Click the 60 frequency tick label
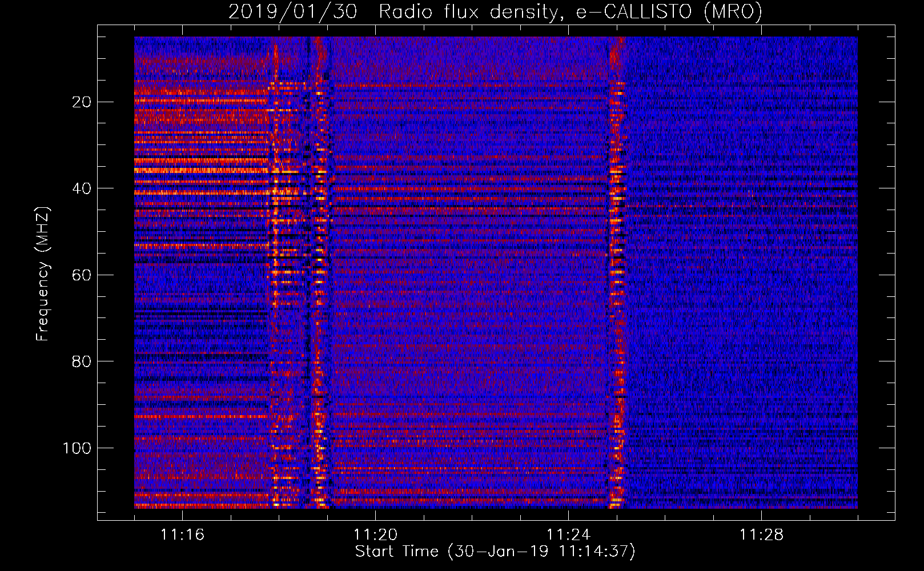Viewport: 924px width, 571px height. tap(82, 275)
